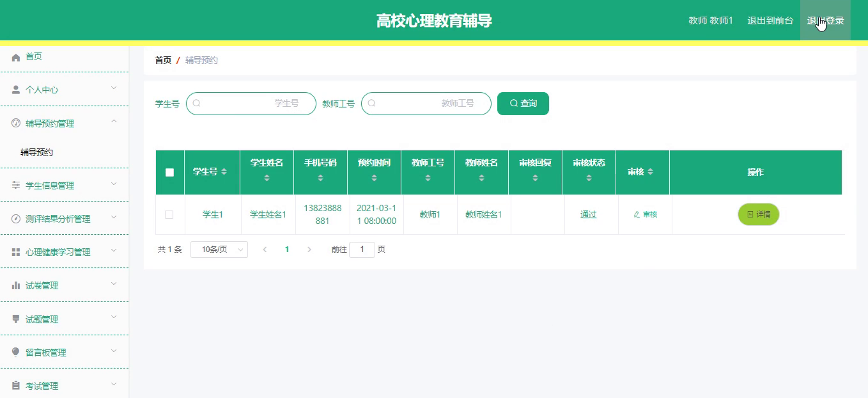Click 退出到前台 in the header
The width and height of the screenshot is (868, 398).
pyautogui.click(x=770, y=20)
